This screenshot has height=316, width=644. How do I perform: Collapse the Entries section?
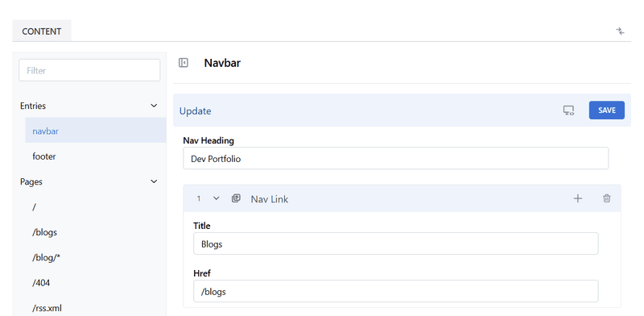click(x=154, y=106)
